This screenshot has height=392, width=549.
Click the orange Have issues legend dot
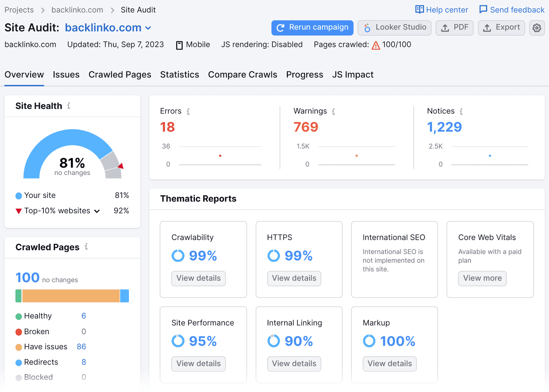point(19,347)
